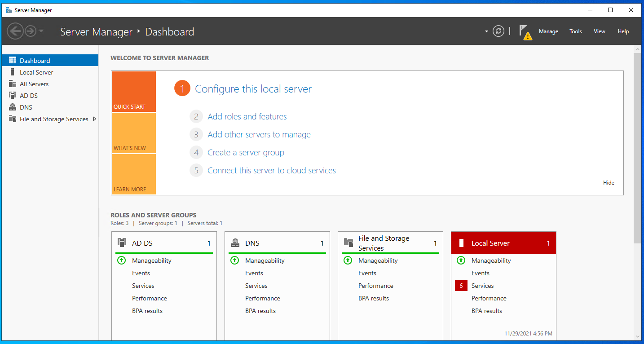The width and height of the screenshot is (644, 344).
Task: Select the Quick Start tile
Action: [133, 92]
